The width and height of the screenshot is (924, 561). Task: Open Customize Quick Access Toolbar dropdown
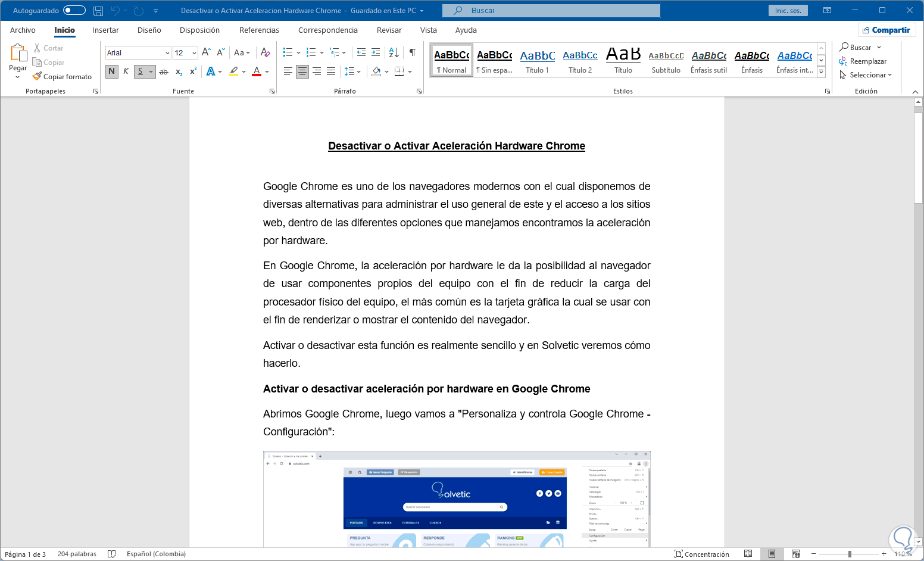156,11
